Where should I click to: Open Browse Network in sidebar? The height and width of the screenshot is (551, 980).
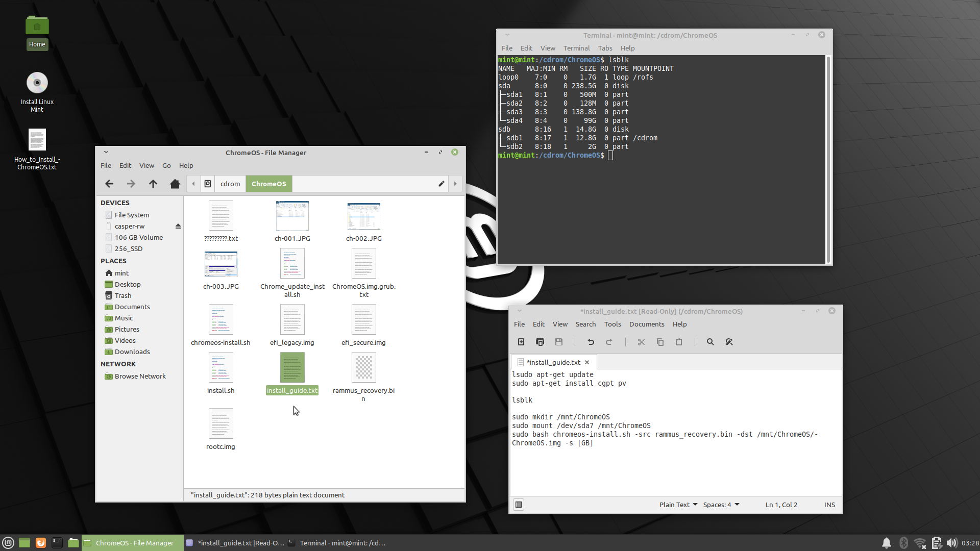coord(140,376)
